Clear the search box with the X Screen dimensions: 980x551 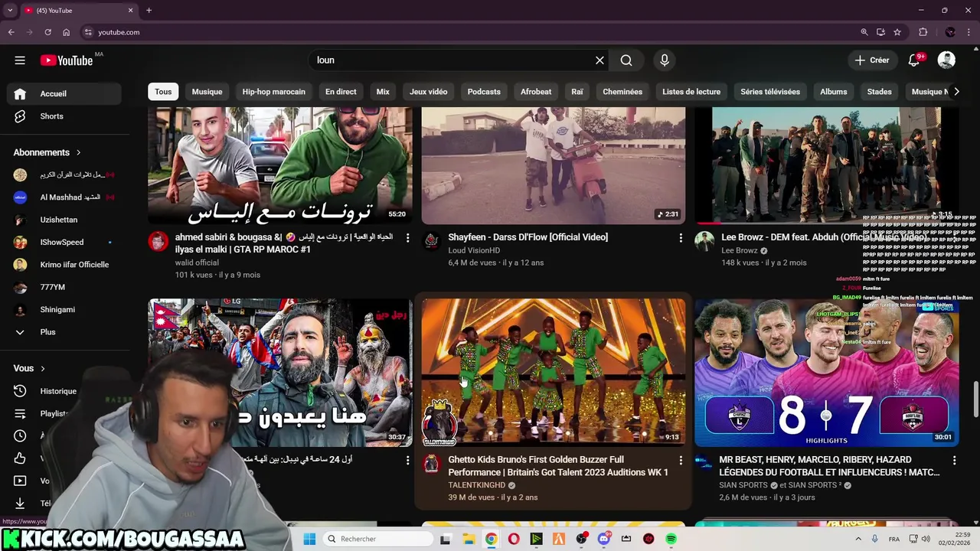(599, 60)
